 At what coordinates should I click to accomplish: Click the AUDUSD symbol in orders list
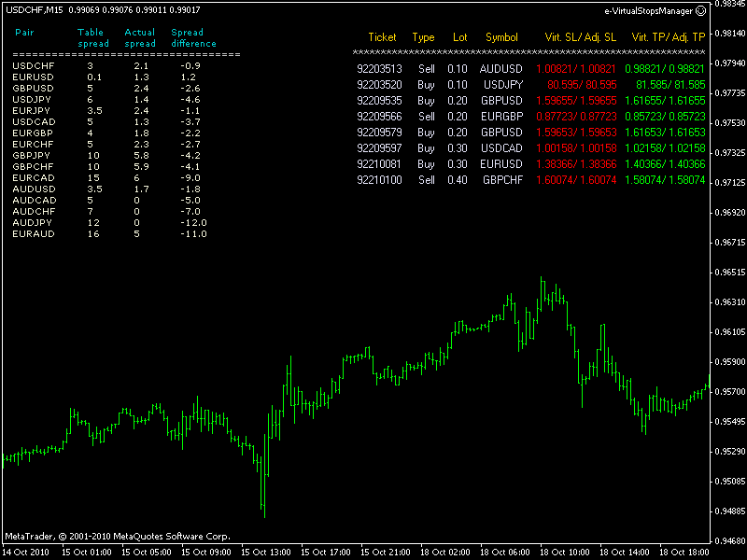500,69
